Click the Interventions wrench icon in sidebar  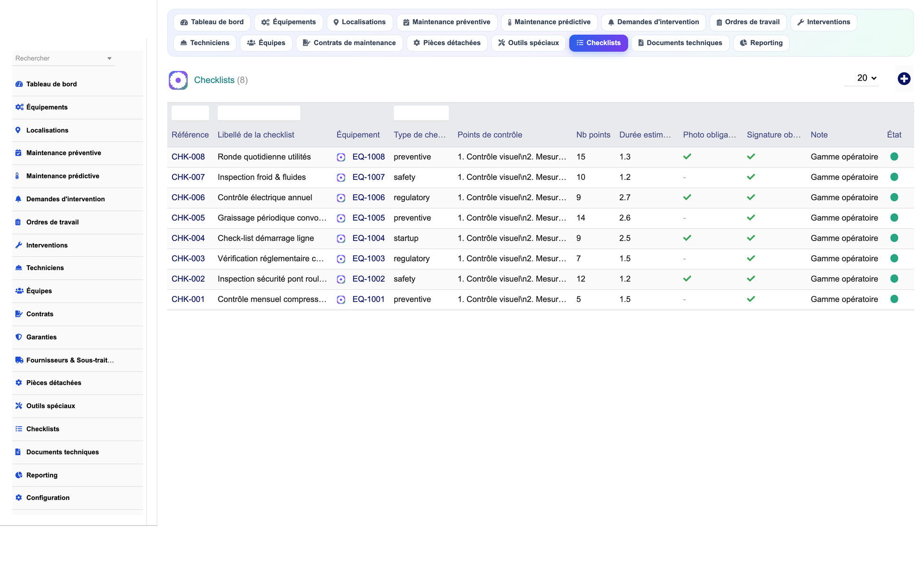(x=19, y=245)
